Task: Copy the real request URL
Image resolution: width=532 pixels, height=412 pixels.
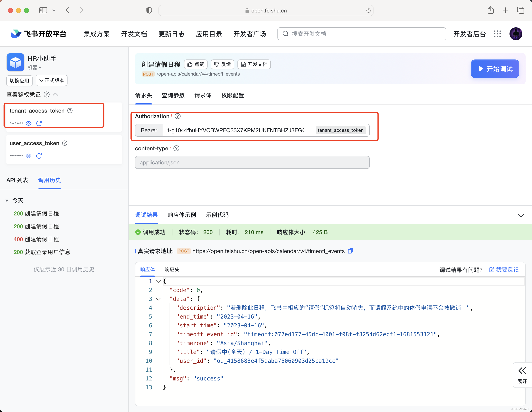Action: pos(350,251)
